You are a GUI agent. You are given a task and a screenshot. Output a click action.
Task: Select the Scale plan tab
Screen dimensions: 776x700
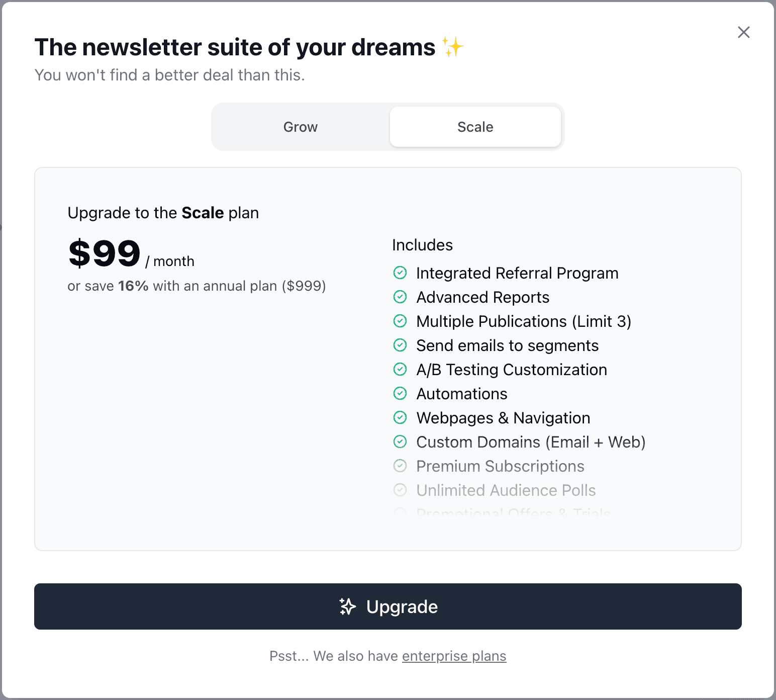pyautogui.click(x=475, y=127)
